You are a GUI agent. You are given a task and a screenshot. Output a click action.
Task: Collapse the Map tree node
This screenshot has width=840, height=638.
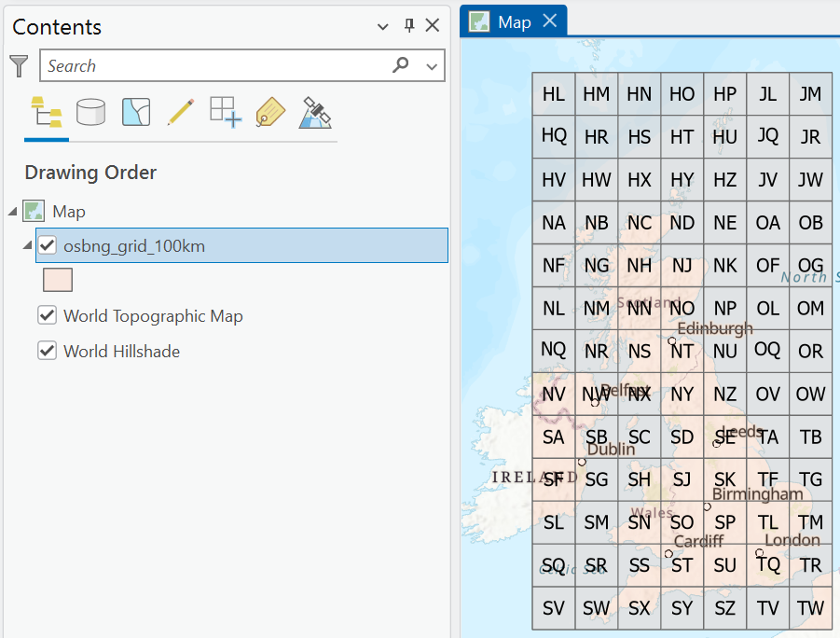tap(13, 212)
